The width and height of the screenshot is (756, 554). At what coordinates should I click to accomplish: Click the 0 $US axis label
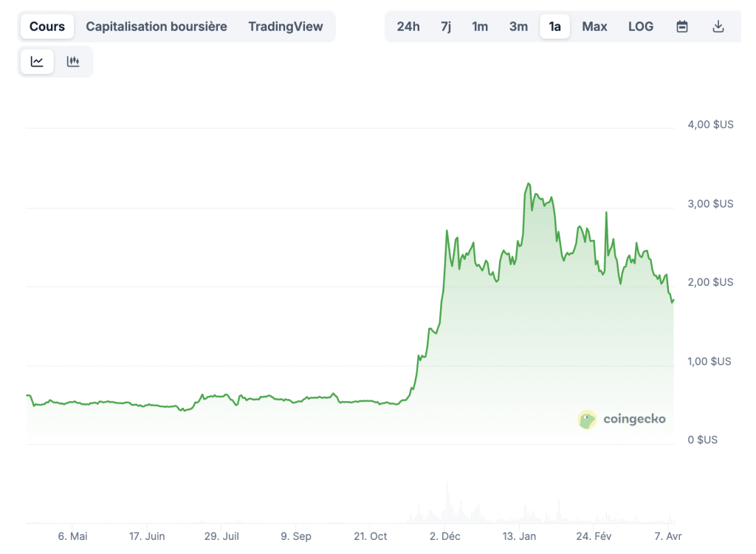703,440
